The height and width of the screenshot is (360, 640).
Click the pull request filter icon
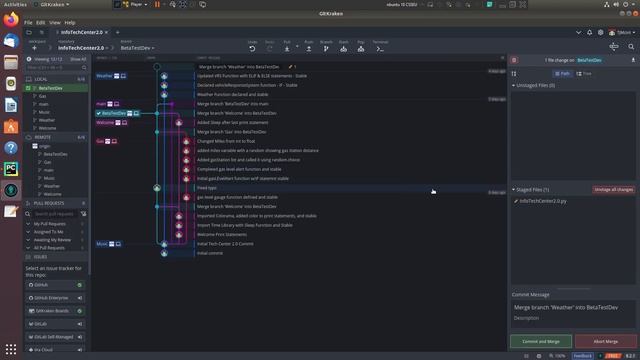[x=83, y=213]
